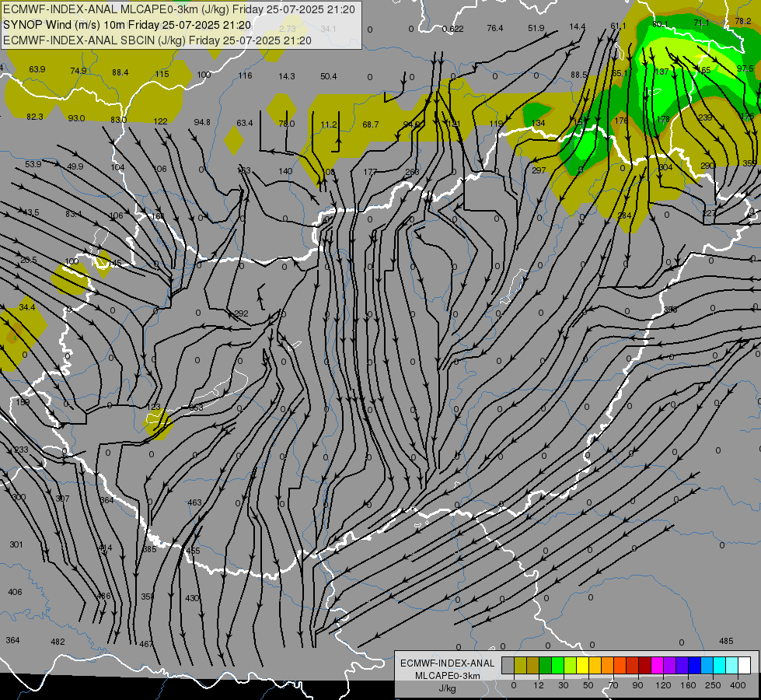This screenshot has height=700, width=761.
Task: Click legend tick label 250
Action: pyautogui.click(x=713, y=685)
